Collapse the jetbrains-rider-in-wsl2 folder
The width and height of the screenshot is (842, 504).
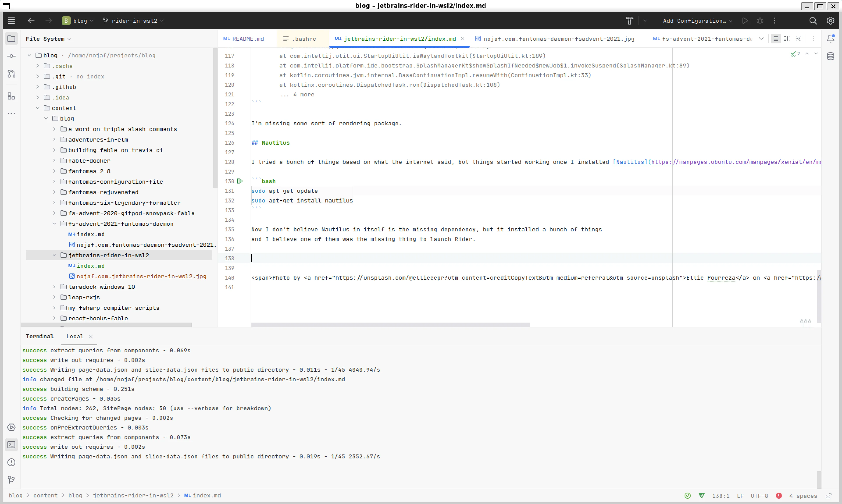[x=54, y=255]
